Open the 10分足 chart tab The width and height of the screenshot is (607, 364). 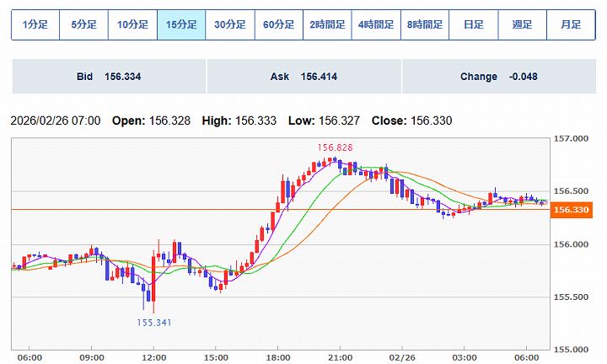click(x=132, y=24)
